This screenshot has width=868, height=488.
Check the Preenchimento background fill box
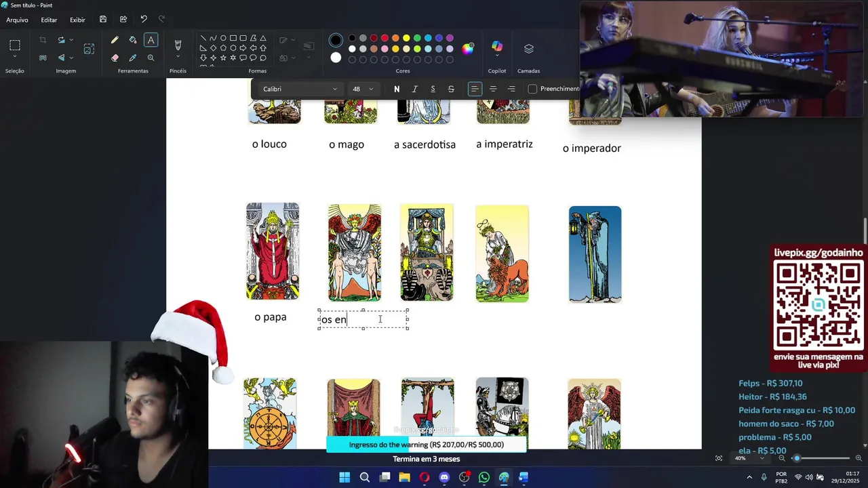pyautogui.click(x=532, y=89)
